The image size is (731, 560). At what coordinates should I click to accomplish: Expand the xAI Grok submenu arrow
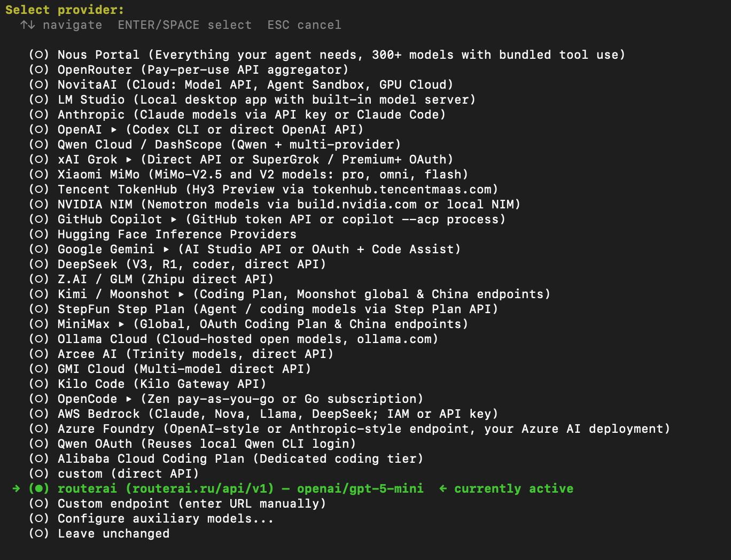(129, 160)
